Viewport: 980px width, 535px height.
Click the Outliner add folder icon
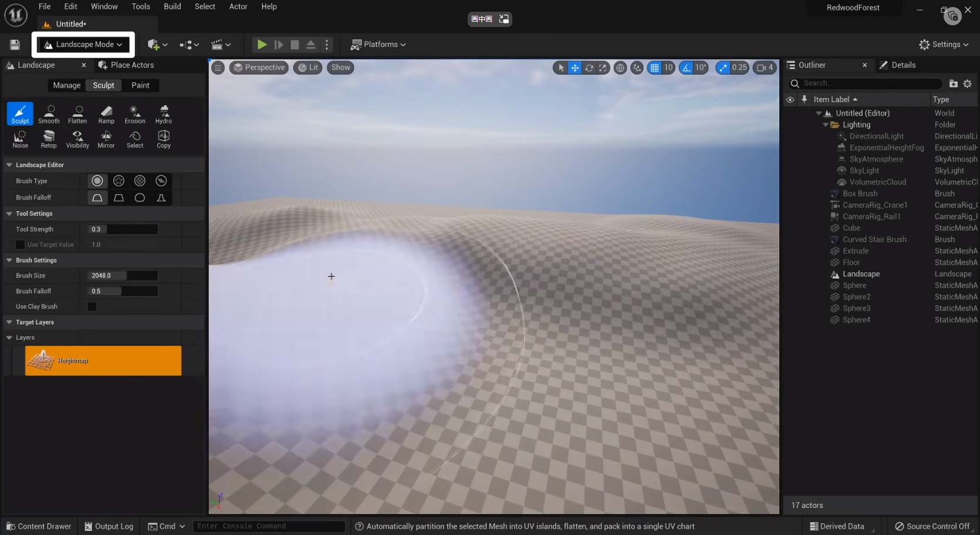pyautogui.click(x=954, y=83)
